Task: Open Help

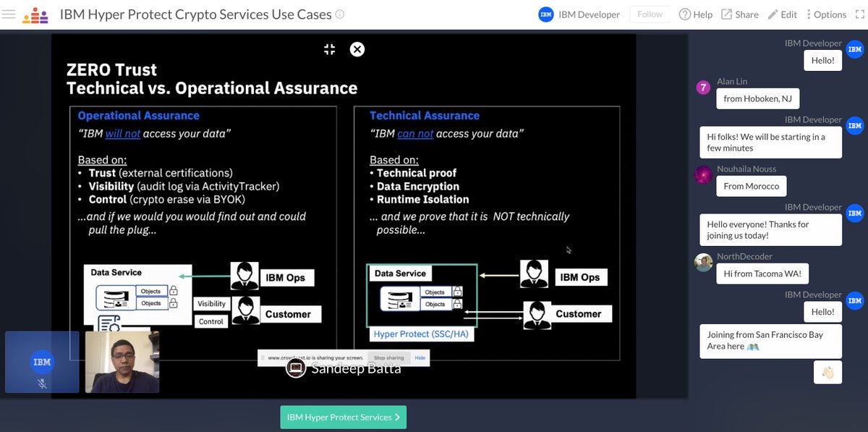Action: [x=696, y=14]
